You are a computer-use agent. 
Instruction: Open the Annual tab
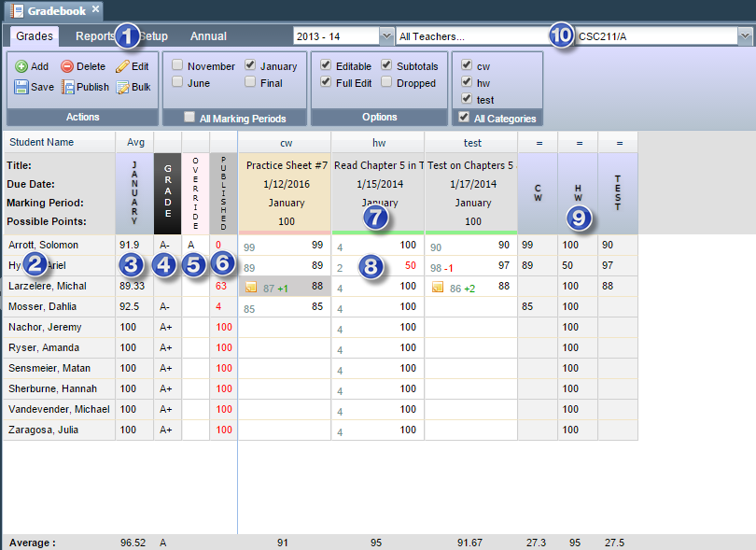(208, 36)
